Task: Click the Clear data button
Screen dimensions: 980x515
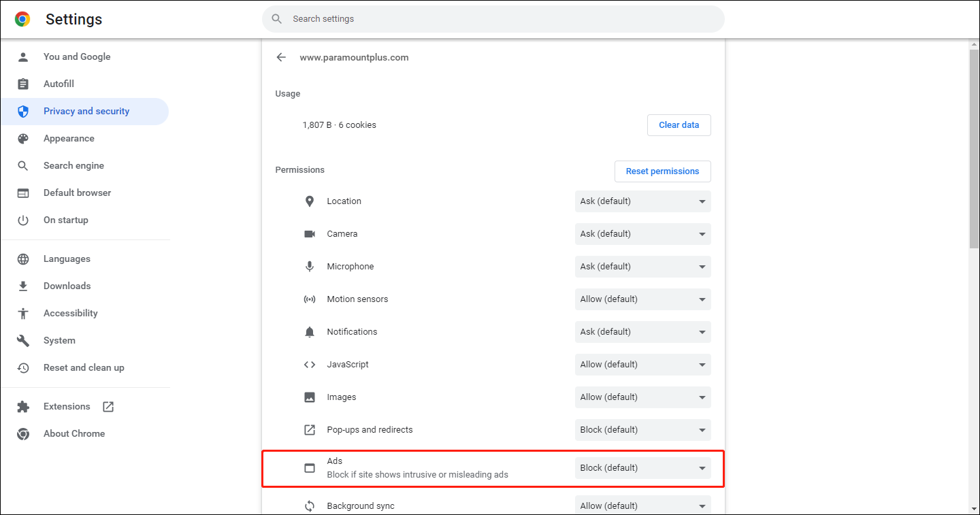Action: 679,124
